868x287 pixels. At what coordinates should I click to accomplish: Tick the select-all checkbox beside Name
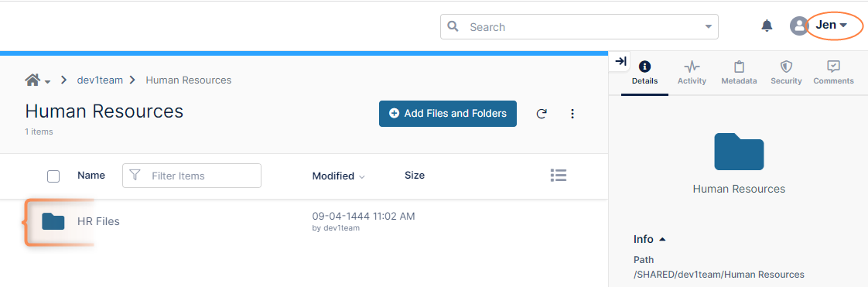(53, 176)
